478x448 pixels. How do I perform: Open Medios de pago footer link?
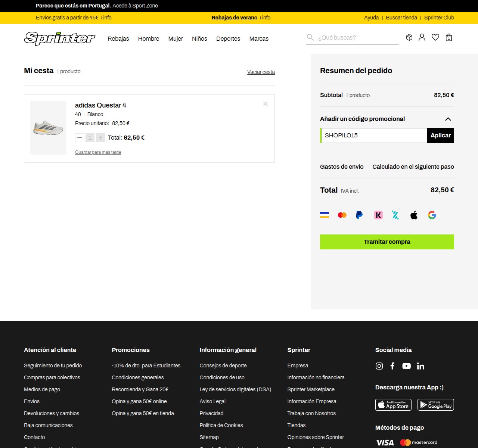(x=42, y=389)
